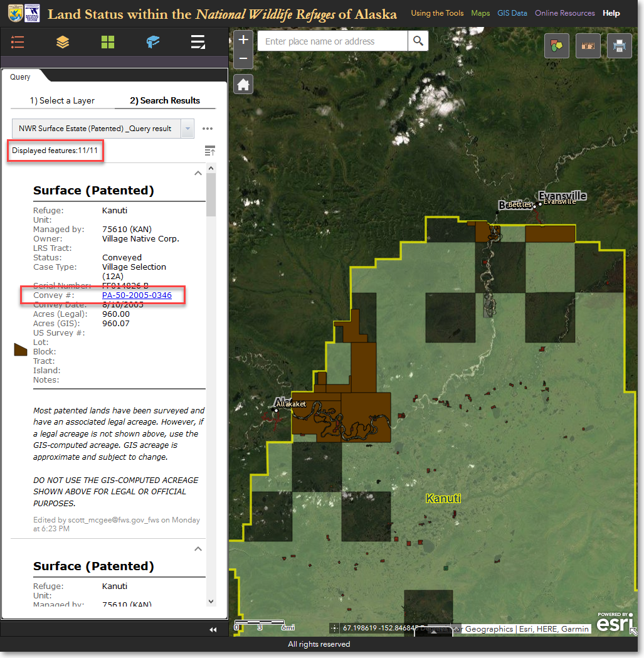
Task: Click the GIS Data header link
Action: [512, 13]
